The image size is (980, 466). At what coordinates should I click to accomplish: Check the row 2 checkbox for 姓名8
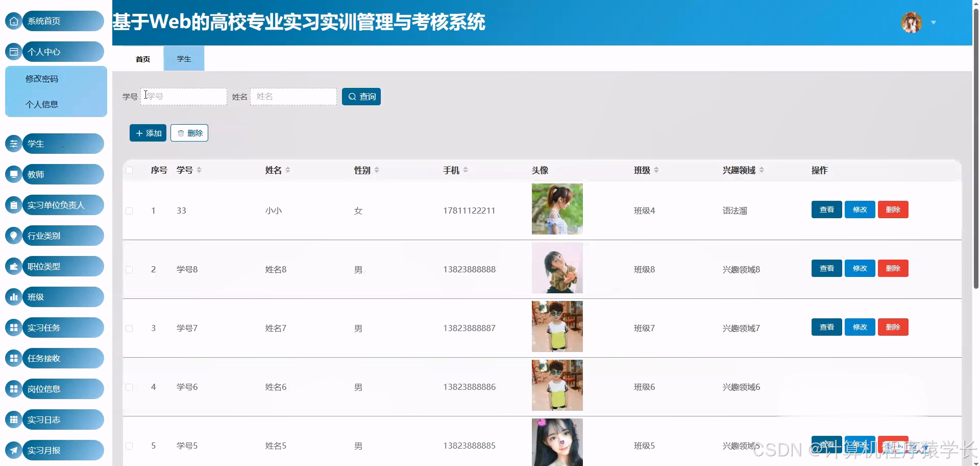click(x=129, y=270)
